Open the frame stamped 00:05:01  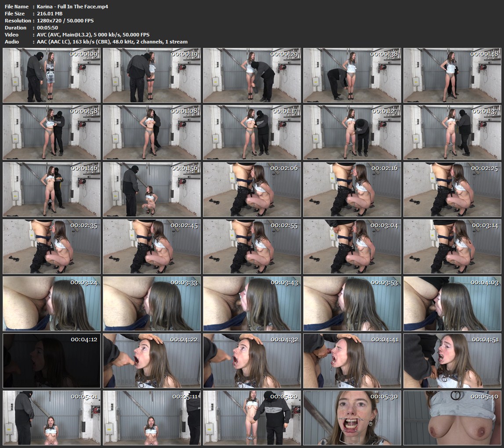(51, 418)
